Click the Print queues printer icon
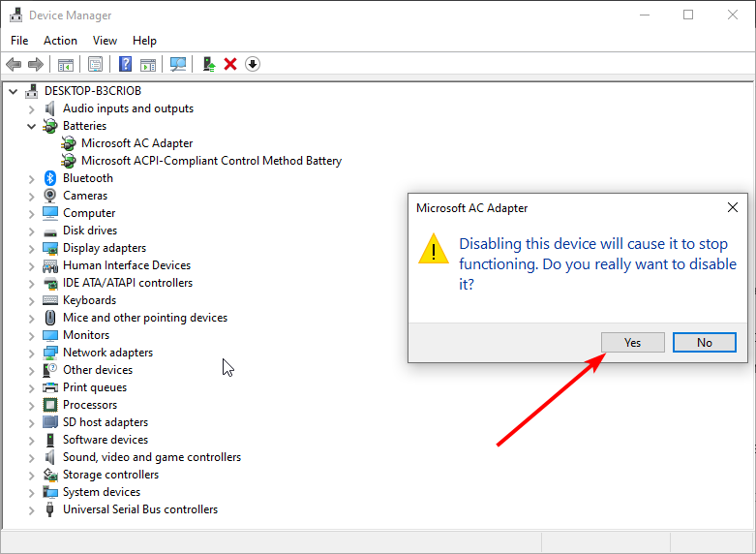Image resolution: width=756 pixels, height=554 pixels. point(50,387)
